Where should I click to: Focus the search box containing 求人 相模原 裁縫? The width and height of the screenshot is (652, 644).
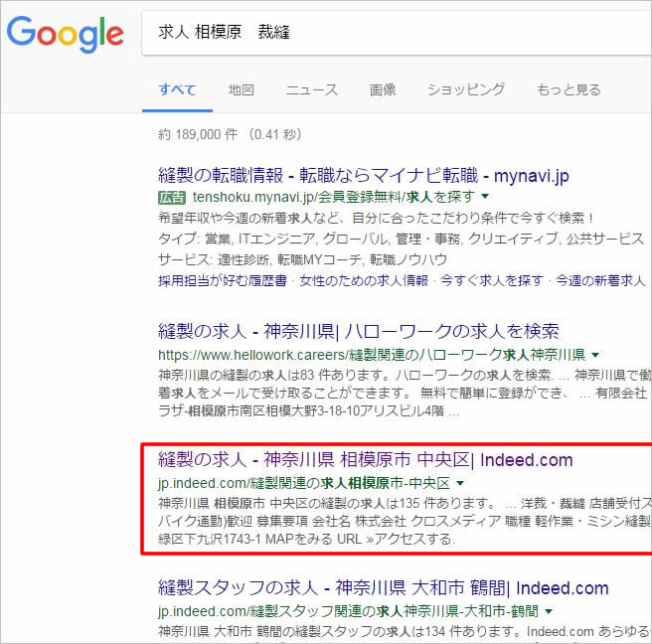pos(397,33)
